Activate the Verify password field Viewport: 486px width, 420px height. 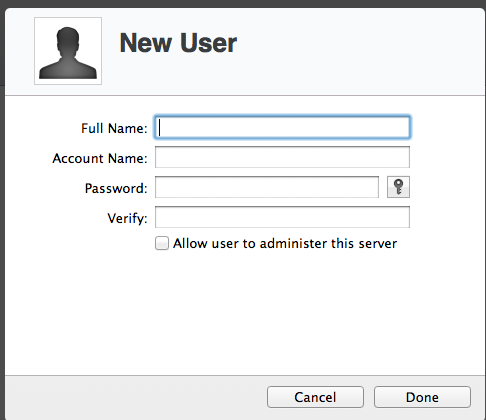(x=282, y=217)
